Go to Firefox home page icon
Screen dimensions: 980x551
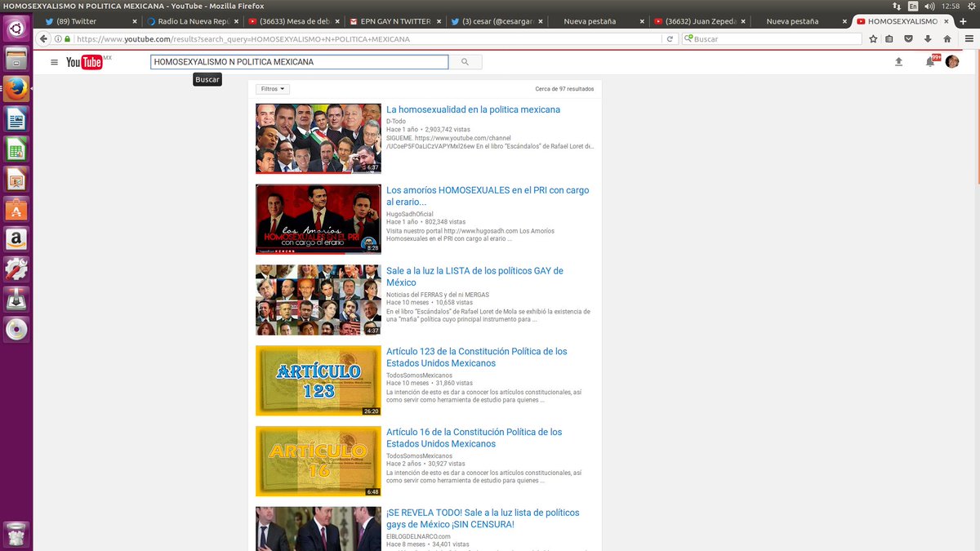point(947,38)
